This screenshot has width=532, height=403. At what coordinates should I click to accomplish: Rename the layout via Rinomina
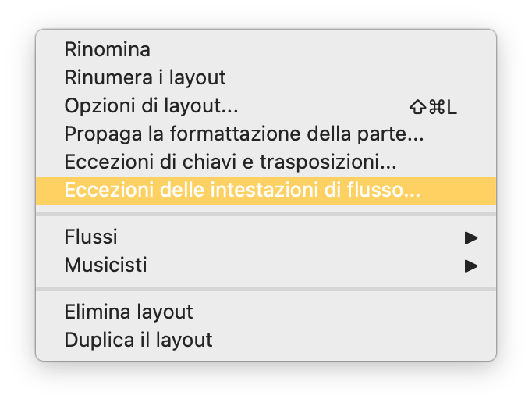pos(108,49)
